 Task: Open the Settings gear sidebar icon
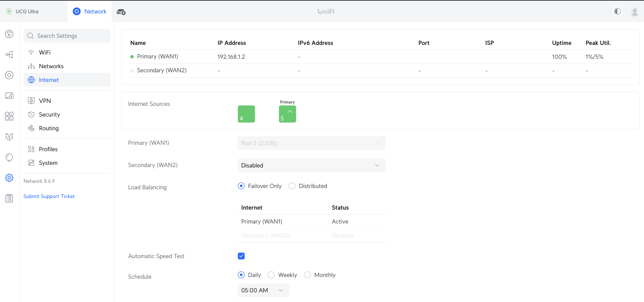click(x=9, y=178)
